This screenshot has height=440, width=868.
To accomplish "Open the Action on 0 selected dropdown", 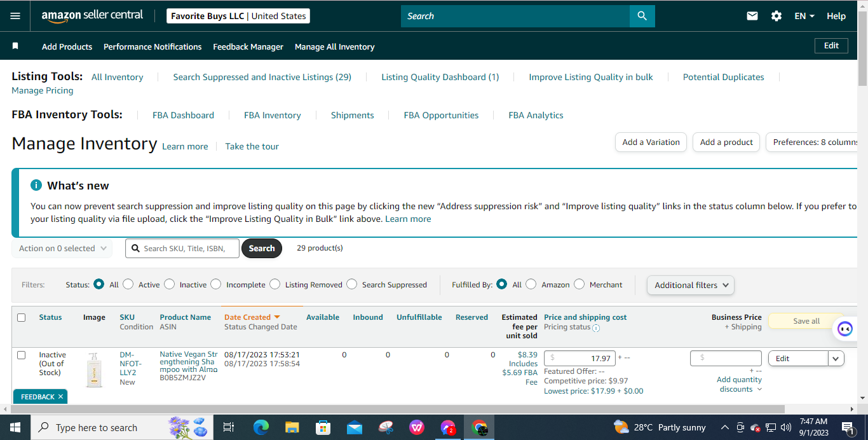I will tap(62, 249).
